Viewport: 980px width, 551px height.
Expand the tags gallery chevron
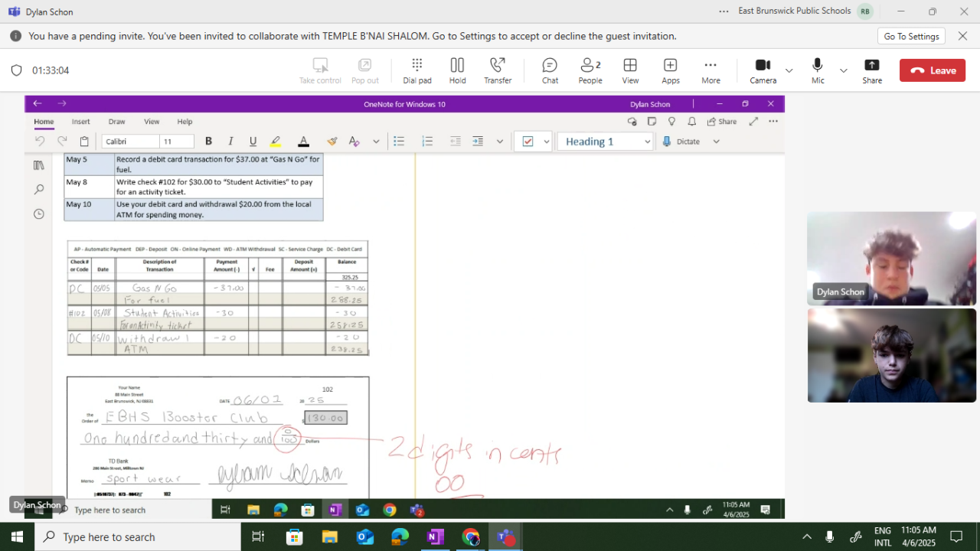pos(546,142)
